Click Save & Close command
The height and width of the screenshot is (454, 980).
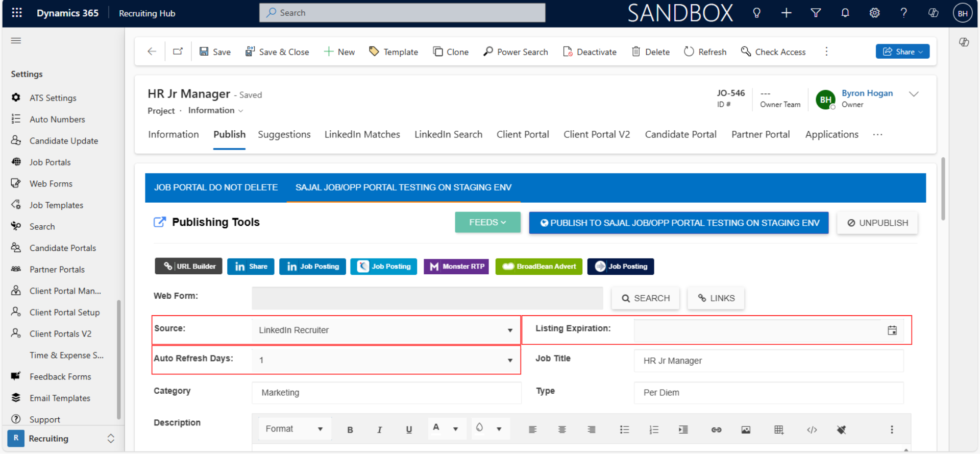pos(277,52)
